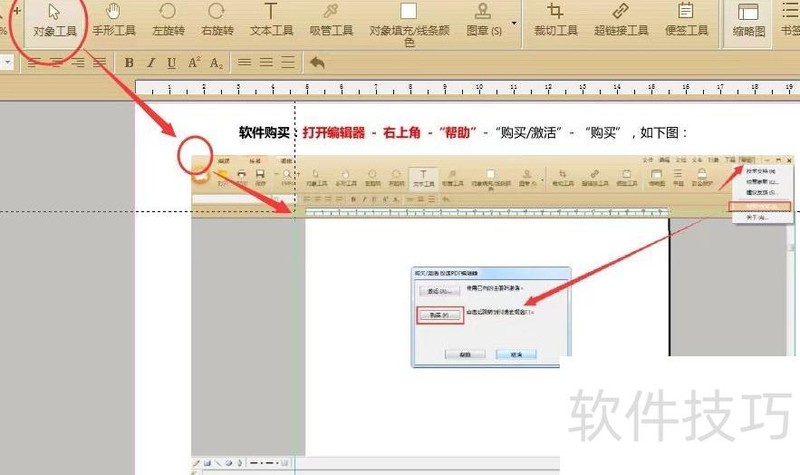This screenshot has height=475, width=800.
Task: Click the red text 打开编辑器
Action: 334,133
